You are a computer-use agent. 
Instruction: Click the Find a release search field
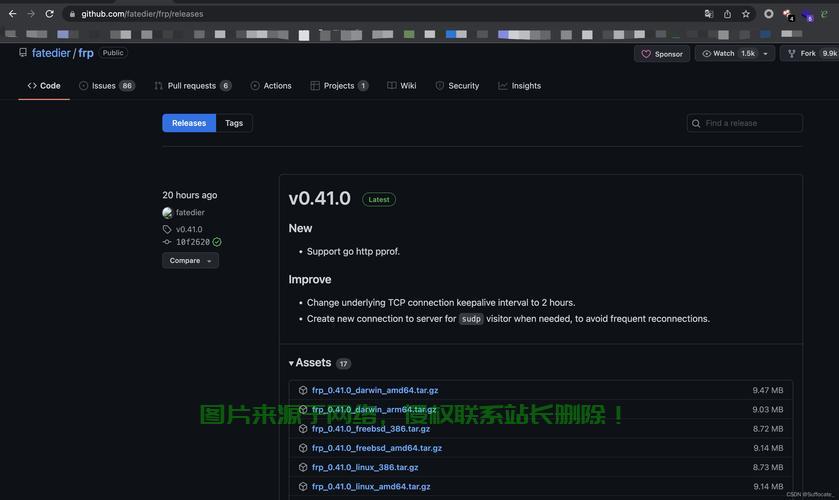744,123
